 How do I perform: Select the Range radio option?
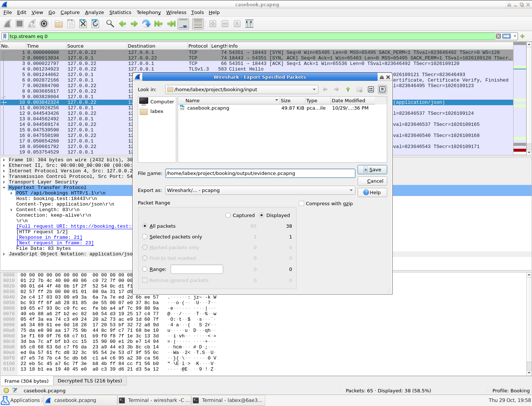[x=145, y=269]
